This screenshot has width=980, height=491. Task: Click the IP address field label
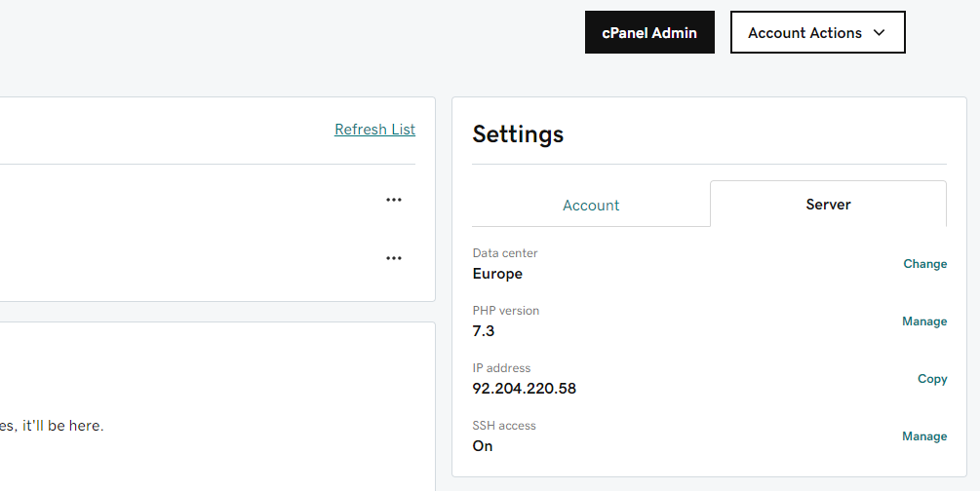click(501, 368)
